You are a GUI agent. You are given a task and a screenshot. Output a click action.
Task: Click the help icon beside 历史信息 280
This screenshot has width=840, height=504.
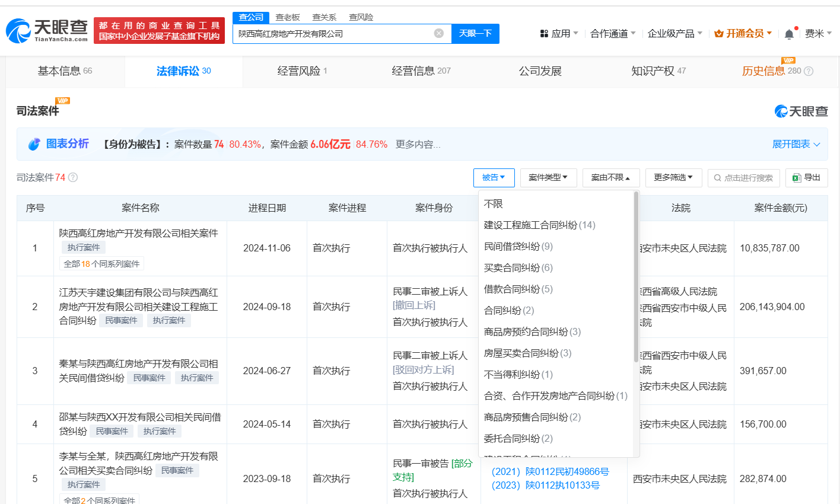(x=809, y=71)
